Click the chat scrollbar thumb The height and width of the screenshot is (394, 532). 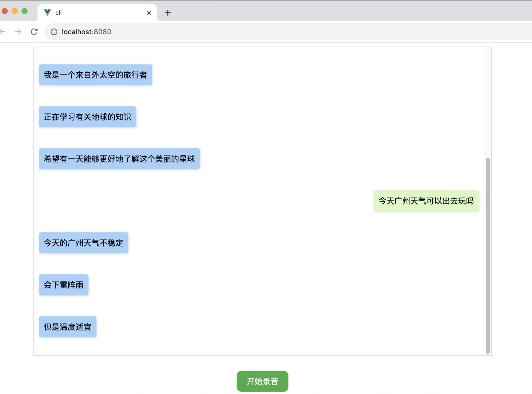(x=488, y=255)
